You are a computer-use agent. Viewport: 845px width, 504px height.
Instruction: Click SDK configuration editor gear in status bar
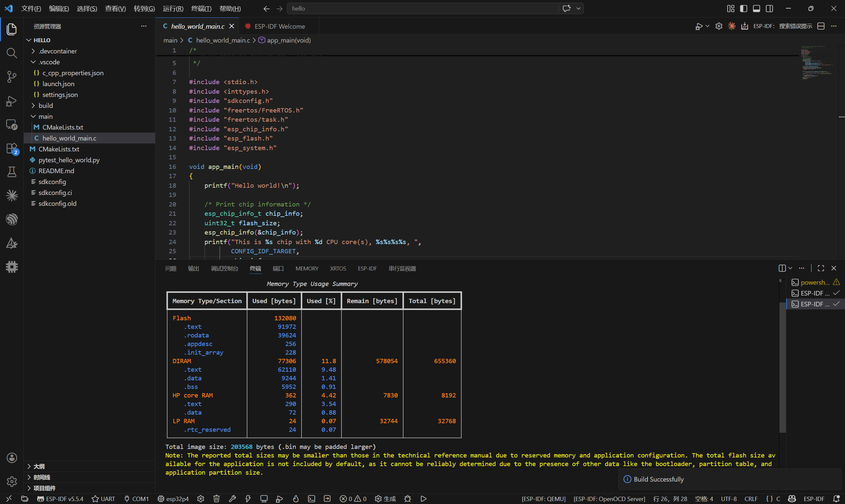point(200,499)
